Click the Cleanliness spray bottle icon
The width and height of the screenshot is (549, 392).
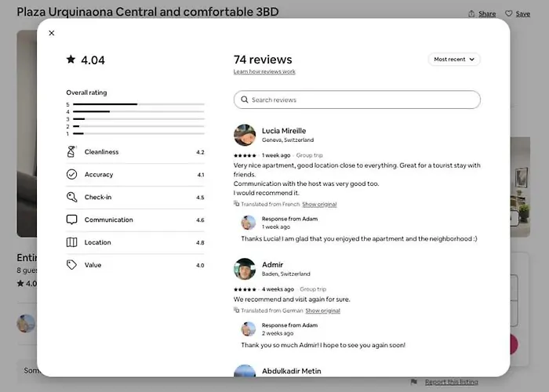click(x=71, y=151)
